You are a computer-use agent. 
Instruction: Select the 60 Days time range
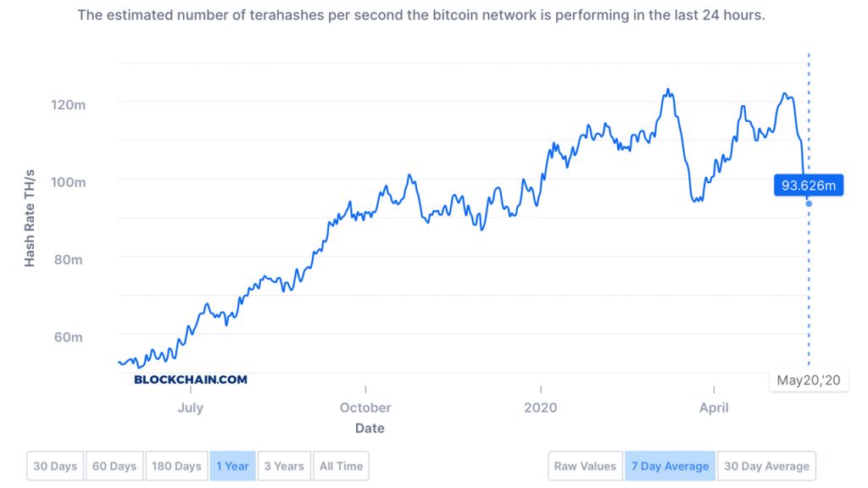click(114, 465)
